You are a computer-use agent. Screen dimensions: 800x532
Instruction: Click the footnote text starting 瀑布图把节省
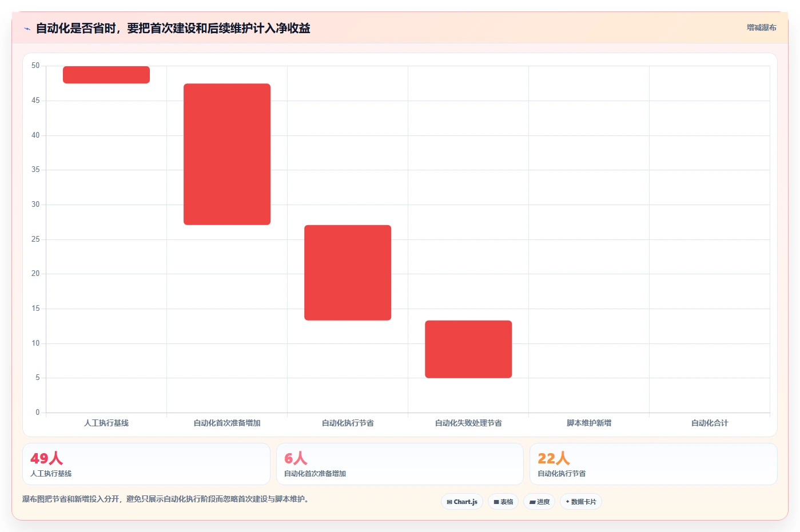167,499
